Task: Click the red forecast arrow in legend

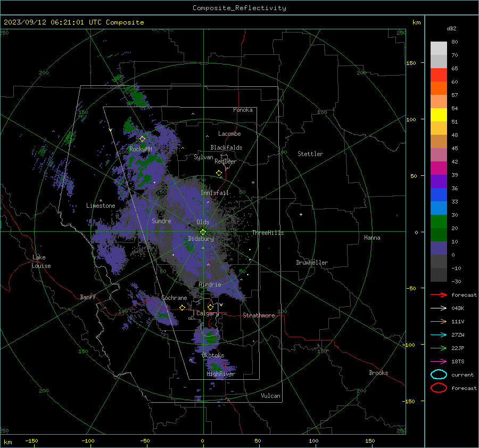Action: pyautogui.click(x=439, y=295)
